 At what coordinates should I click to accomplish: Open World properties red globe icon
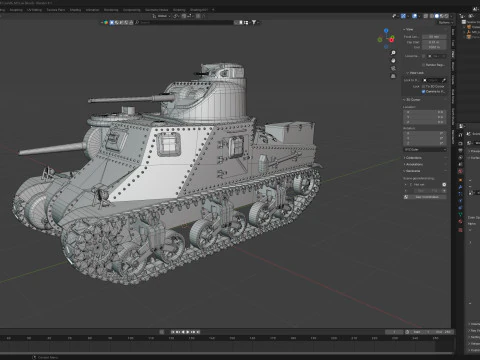pos(460,171)
